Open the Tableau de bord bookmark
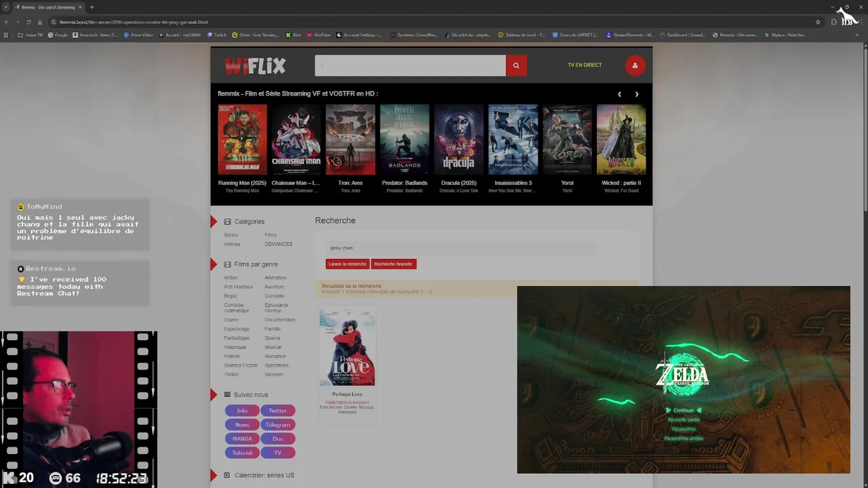 (522, 35)
